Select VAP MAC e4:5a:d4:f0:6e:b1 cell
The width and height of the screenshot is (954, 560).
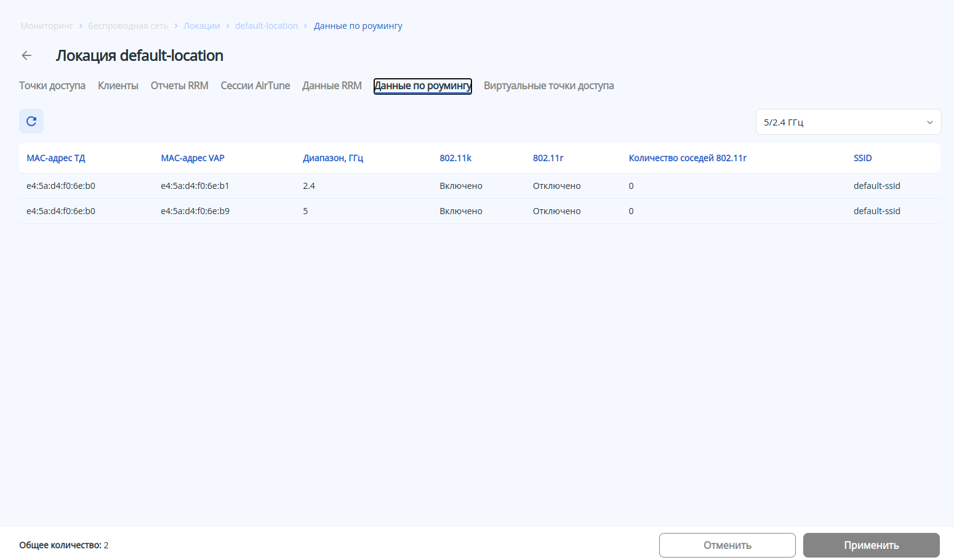tap(195, 186)
